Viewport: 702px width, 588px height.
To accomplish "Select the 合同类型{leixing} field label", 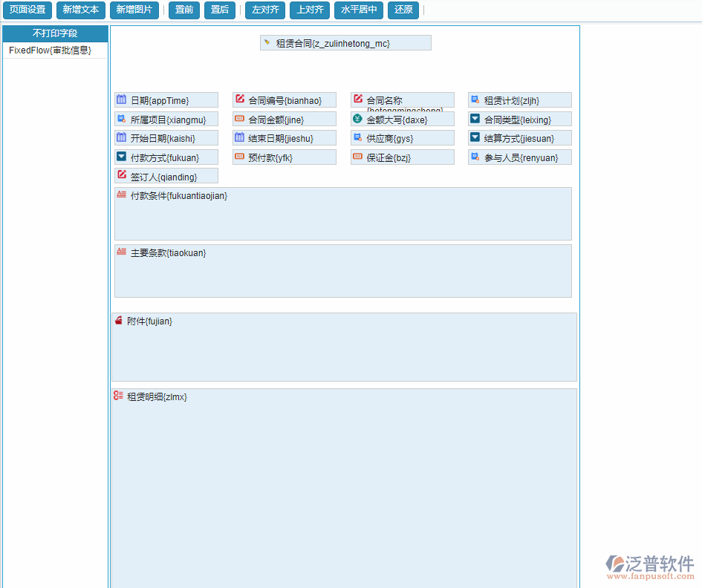I will click(518, 120).
